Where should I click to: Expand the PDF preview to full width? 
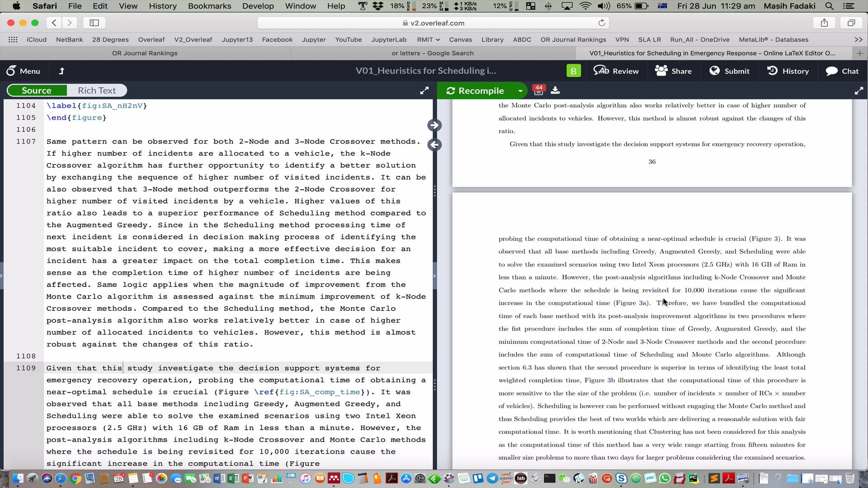tap(859, 90)
